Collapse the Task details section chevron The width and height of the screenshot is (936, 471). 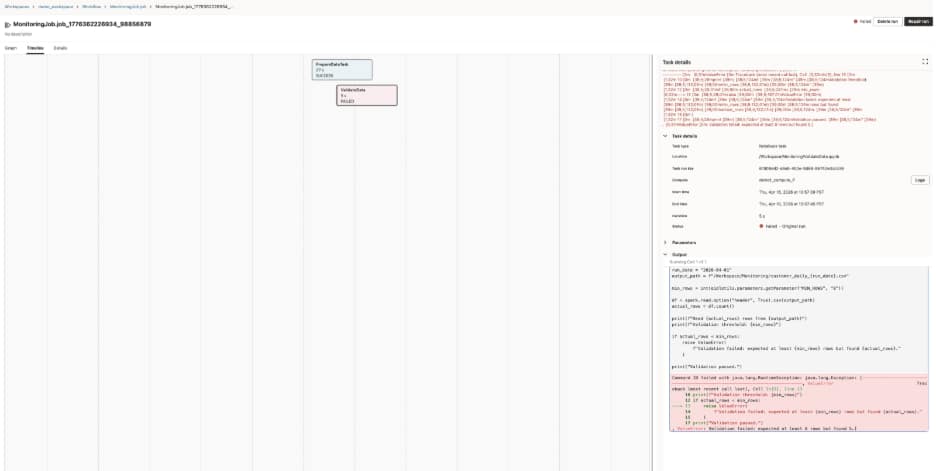click(x=666, y=136)
